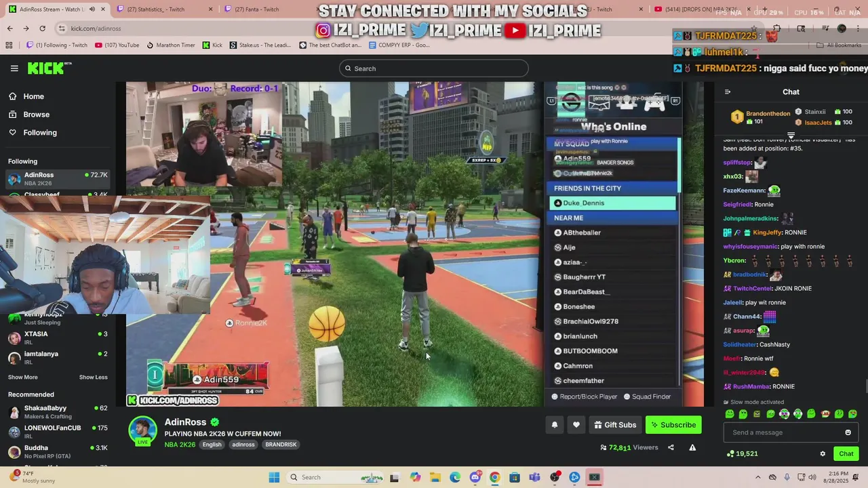Open OBS Studio from the taskbar

[555, 477]
